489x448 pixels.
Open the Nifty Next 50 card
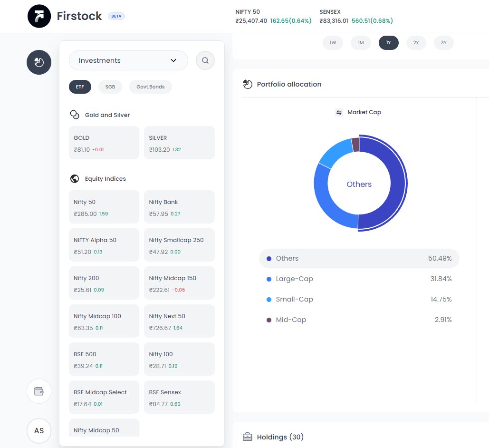point(179,321)
